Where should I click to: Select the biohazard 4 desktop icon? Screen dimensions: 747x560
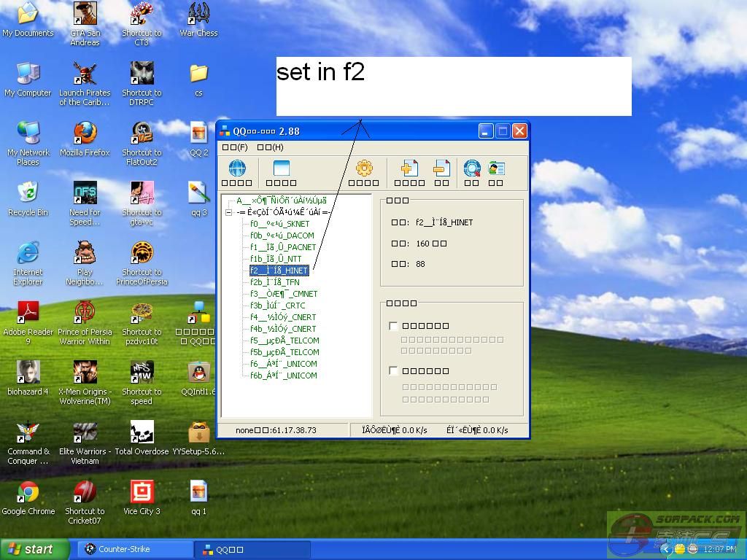tap(28, 378)
